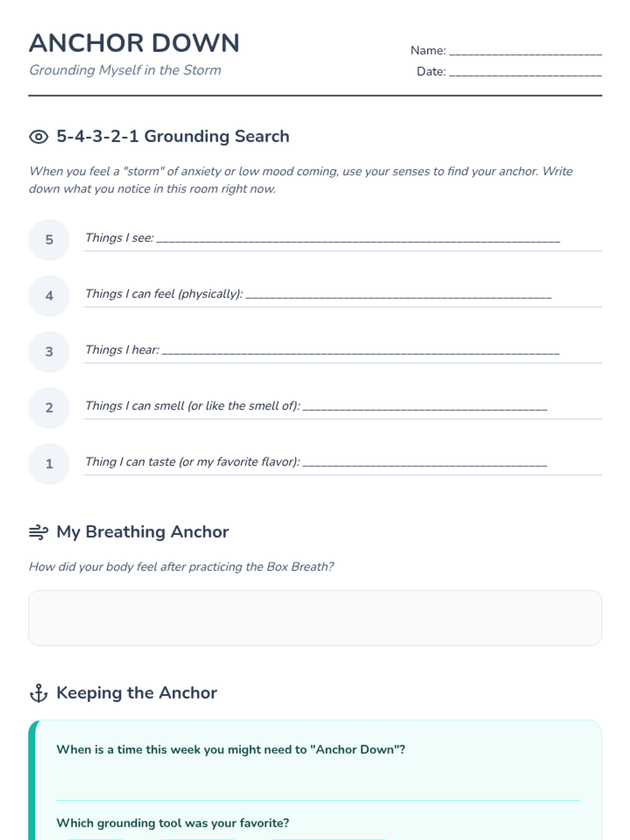Select the number 2 circle badge
This screenshot has height=840, width=630.
click(49, 408)
